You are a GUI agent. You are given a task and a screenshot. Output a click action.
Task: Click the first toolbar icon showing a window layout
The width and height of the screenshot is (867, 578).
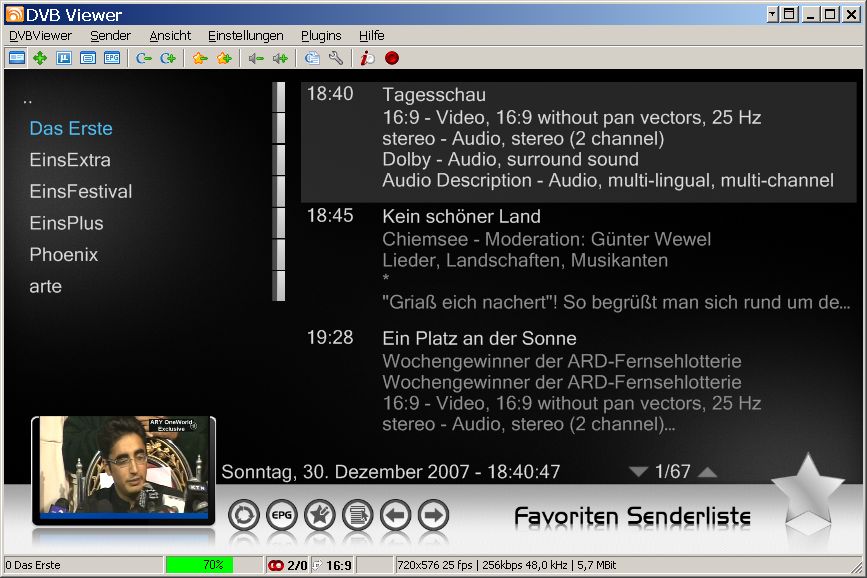point(17,58)
